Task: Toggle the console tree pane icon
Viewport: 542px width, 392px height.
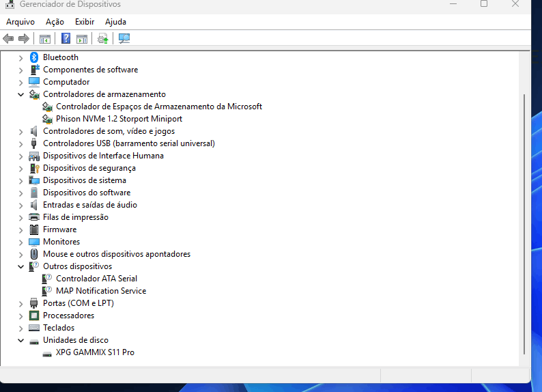Action: click(x=45, y=39)
